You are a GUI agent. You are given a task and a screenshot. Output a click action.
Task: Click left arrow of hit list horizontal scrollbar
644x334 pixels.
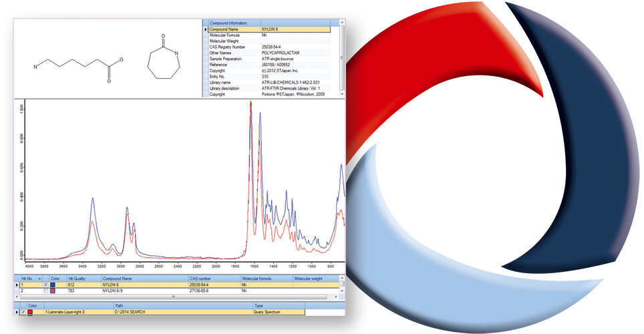pos(17,297)
